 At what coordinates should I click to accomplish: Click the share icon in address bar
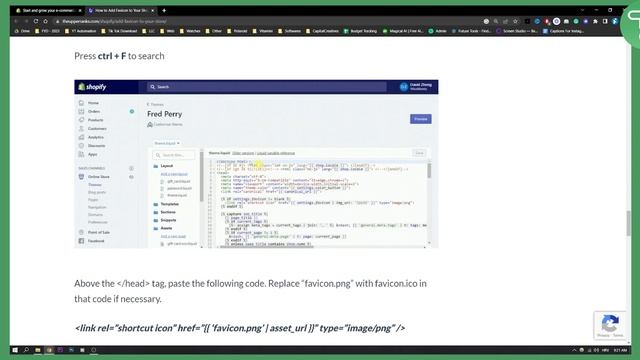coord(505,21)
